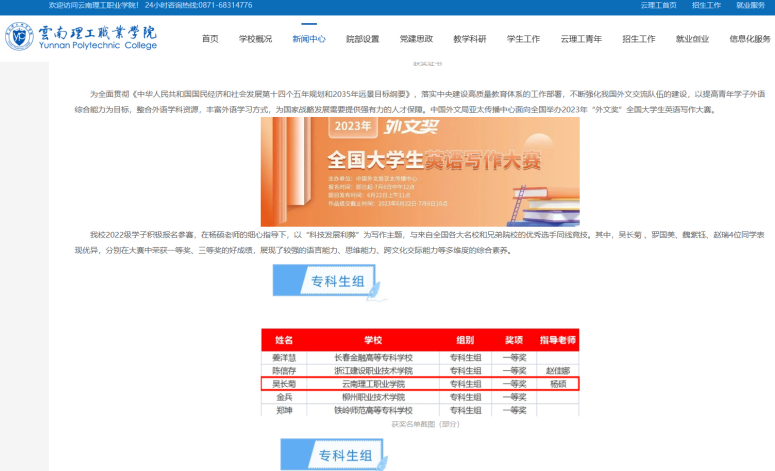Click the 2023年外文奖 competition banner image

pyautogui.click(x=420, y=171)
